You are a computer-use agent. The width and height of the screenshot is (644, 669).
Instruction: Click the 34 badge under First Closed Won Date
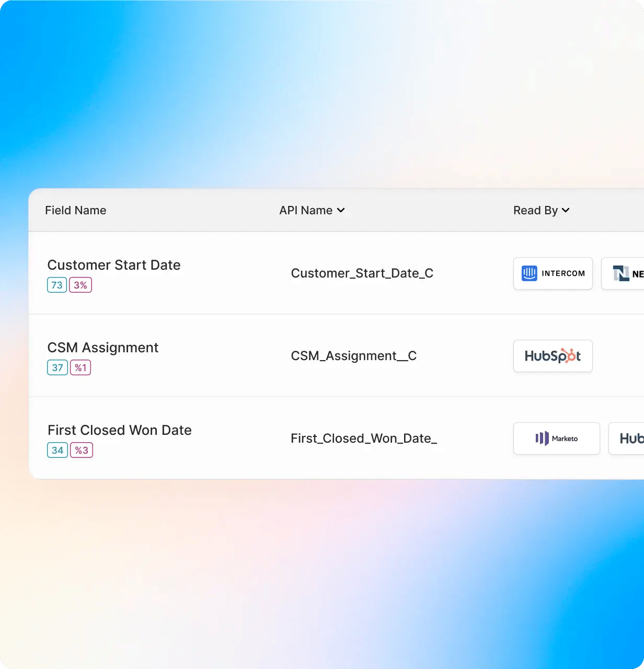pyautogui.click(x=57, y=450)
